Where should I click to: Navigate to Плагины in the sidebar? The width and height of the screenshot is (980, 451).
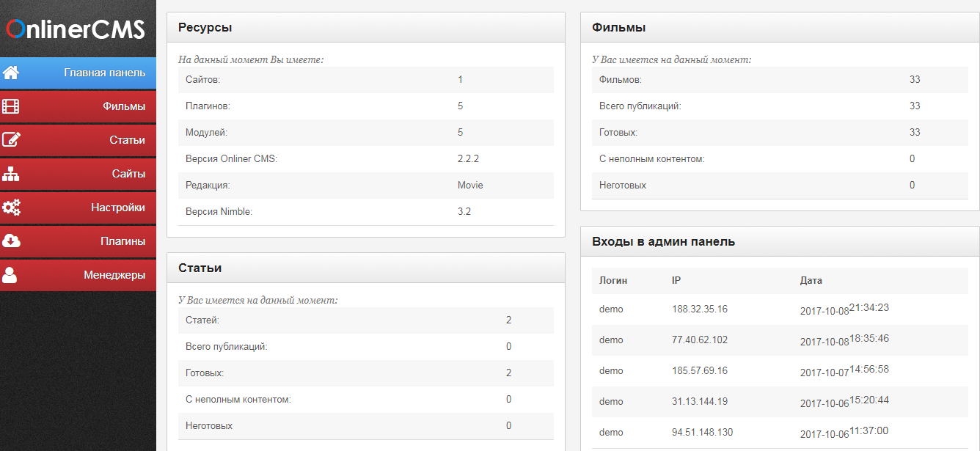122,241
